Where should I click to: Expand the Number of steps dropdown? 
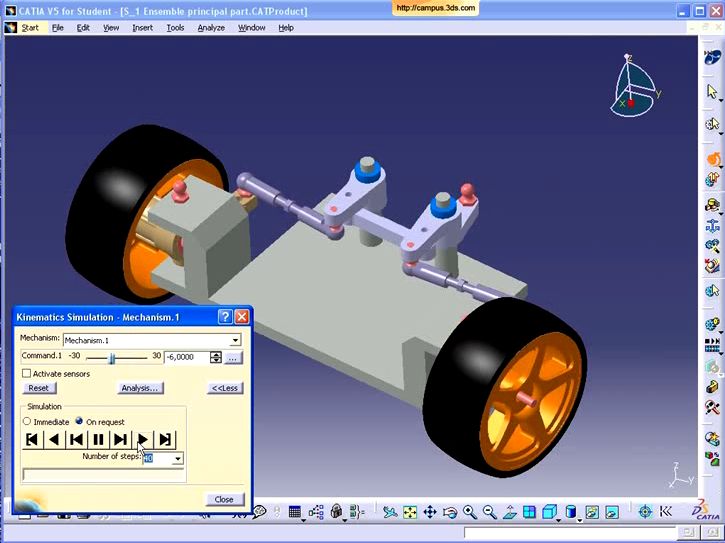click(178, 458)
